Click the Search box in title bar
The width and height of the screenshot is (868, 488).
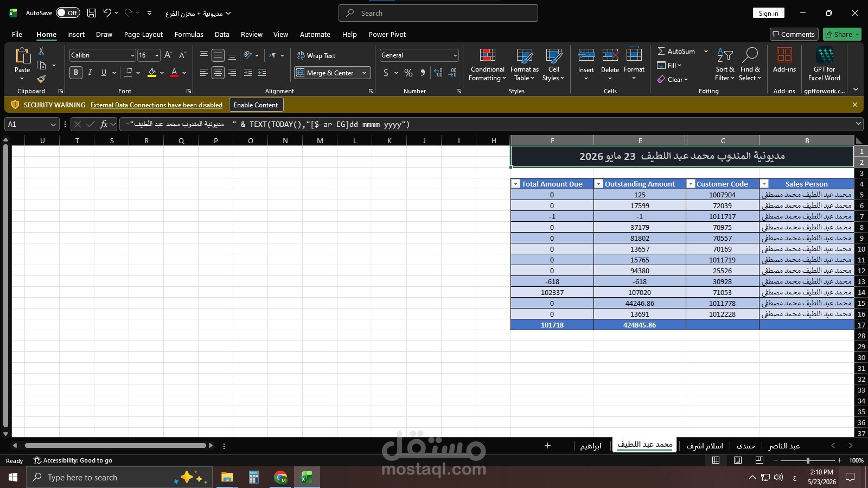438,13
